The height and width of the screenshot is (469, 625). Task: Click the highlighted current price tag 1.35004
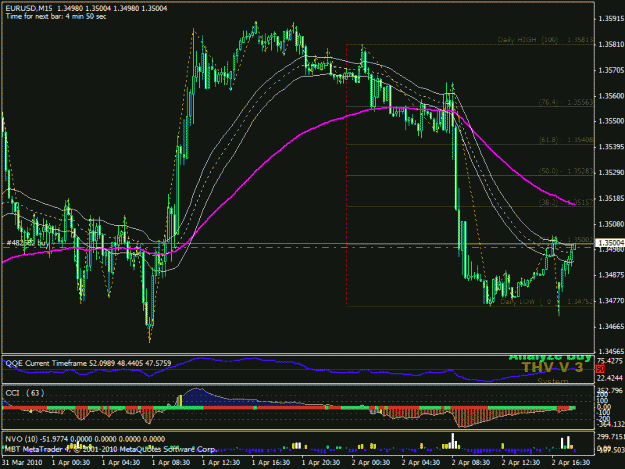[610, 243]
